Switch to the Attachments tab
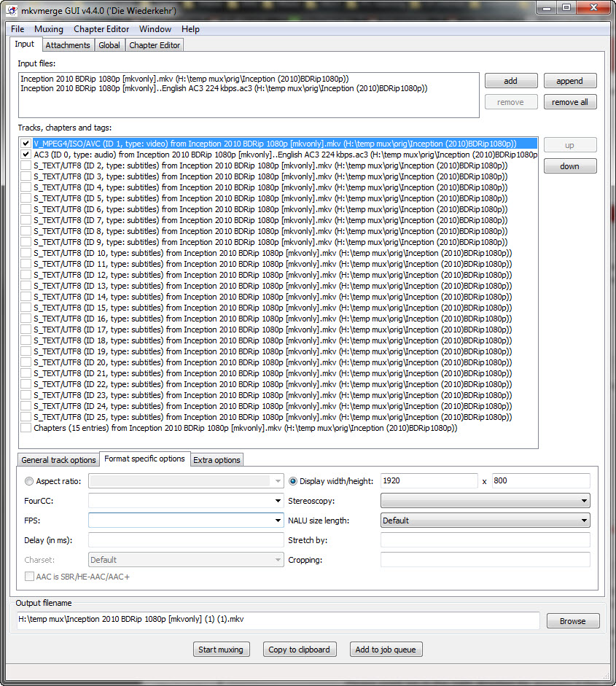 coord(68,45)
